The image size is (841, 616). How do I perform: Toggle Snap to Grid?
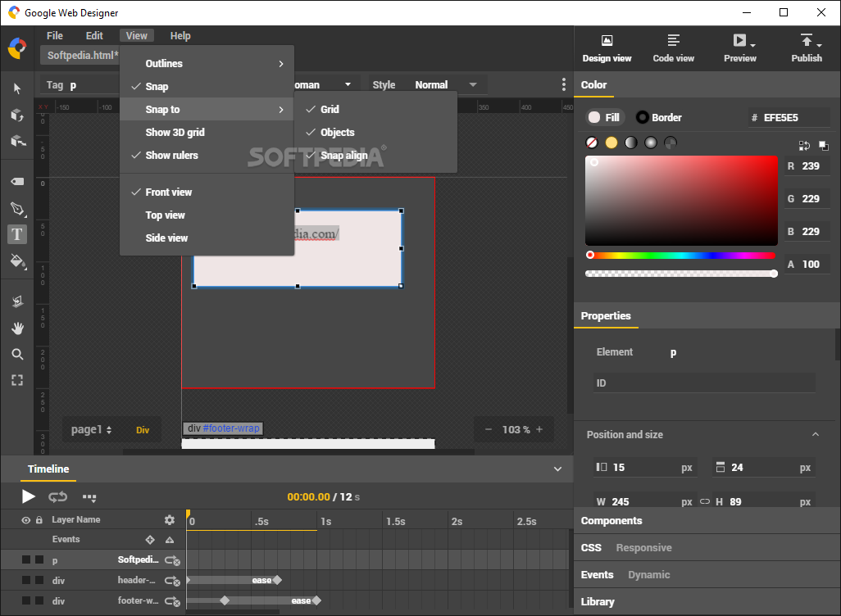coord(375,109)
